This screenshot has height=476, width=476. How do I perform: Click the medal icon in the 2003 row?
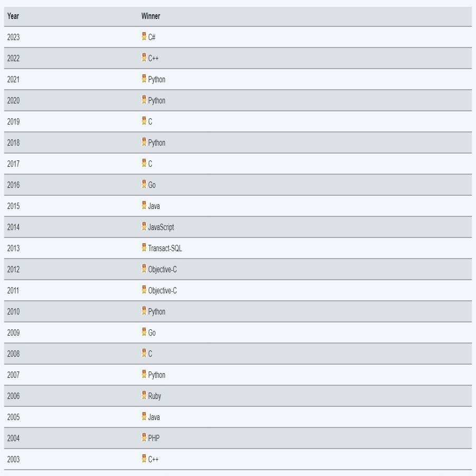(144, 459)
